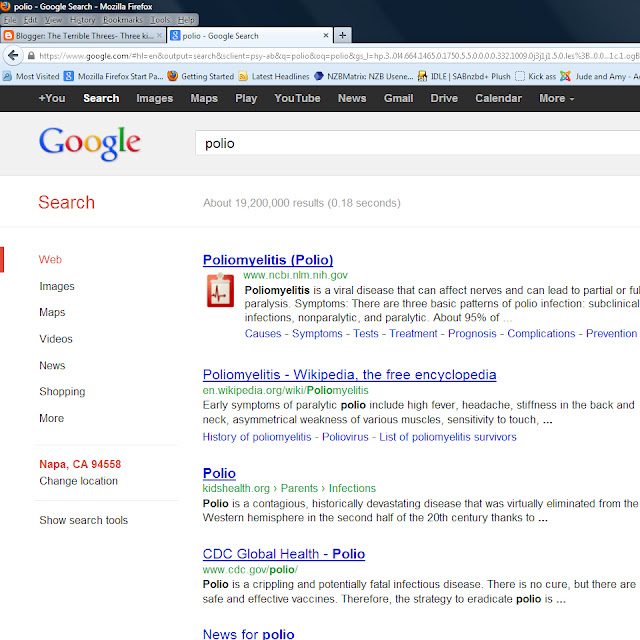Click the browser back arrow button
Viewport: 640px width, 640px height.
coord(13,55)
